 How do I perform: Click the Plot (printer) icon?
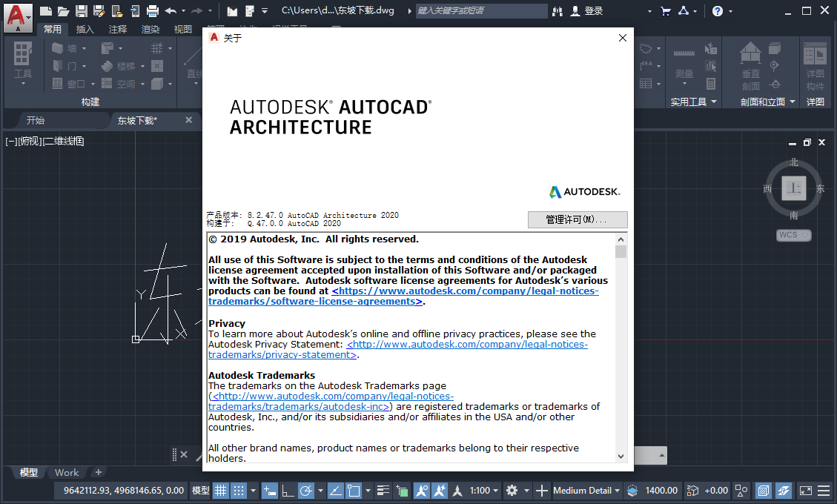(153, 10)
